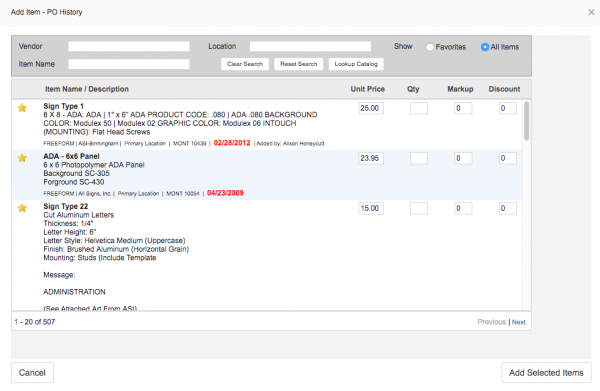
Task: Click the Item Name / Description column header
Action: pos(87,89)
